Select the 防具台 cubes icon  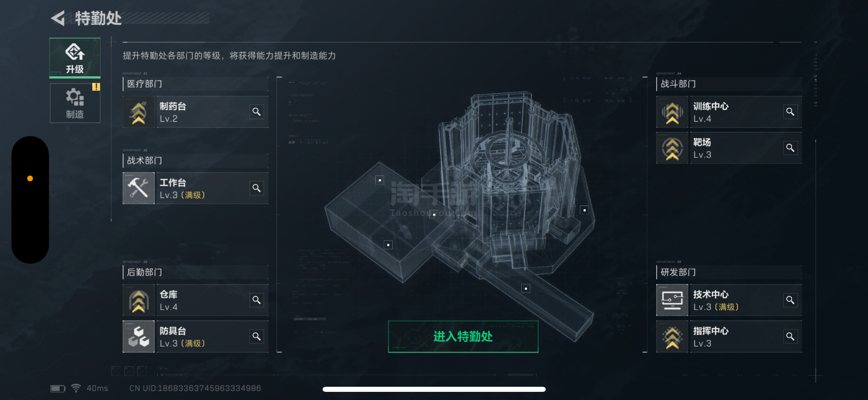139,337
